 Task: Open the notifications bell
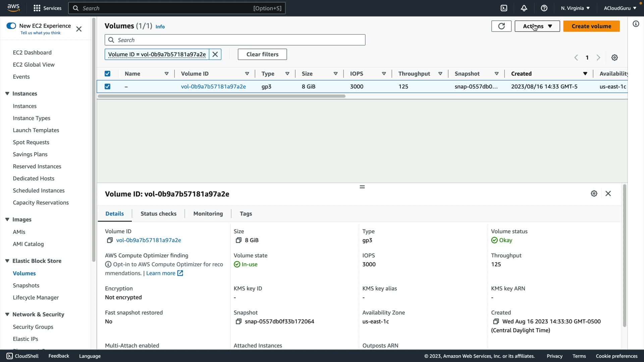point(524,8)
